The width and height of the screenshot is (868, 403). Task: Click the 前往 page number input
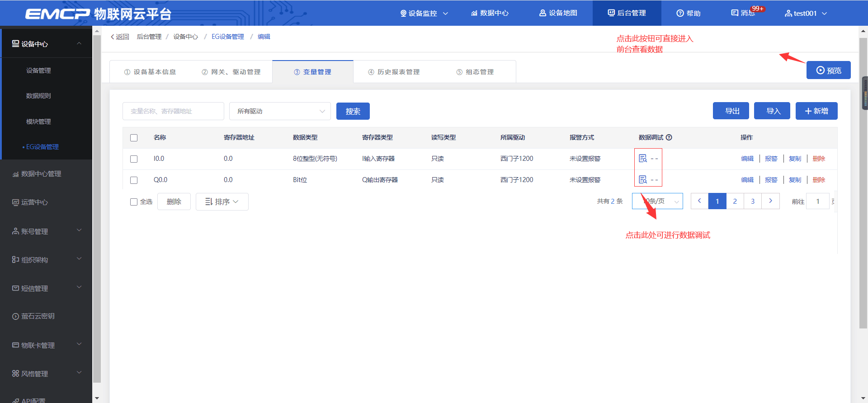tap(818, 201)
